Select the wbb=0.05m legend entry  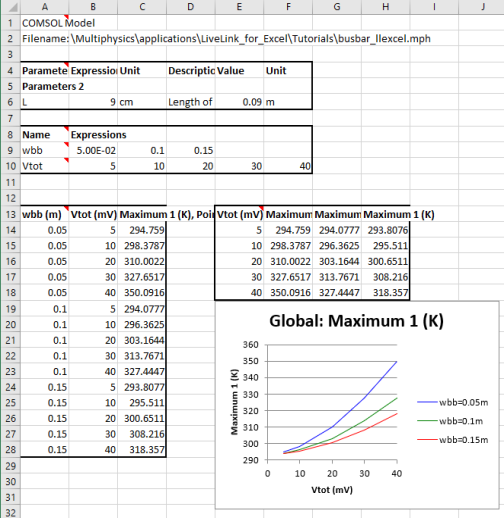(x=452, y=402)
